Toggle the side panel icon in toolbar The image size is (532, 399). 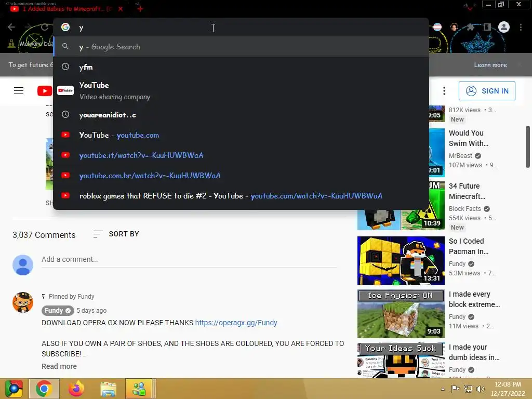point(487,27)
